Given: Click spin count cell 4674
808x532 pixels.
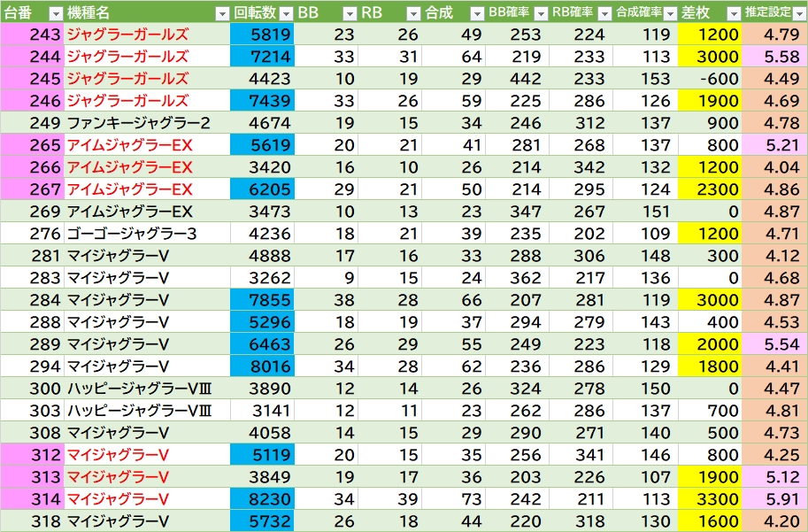Looking at the screenshot, I should coord(262,123).
